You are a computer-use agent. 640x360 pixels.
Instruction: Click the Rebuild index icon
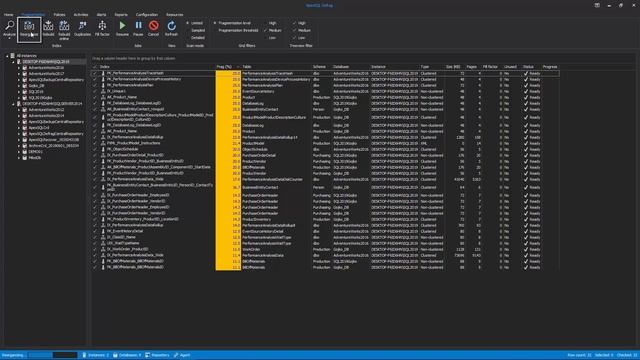(x=48, y=26)
